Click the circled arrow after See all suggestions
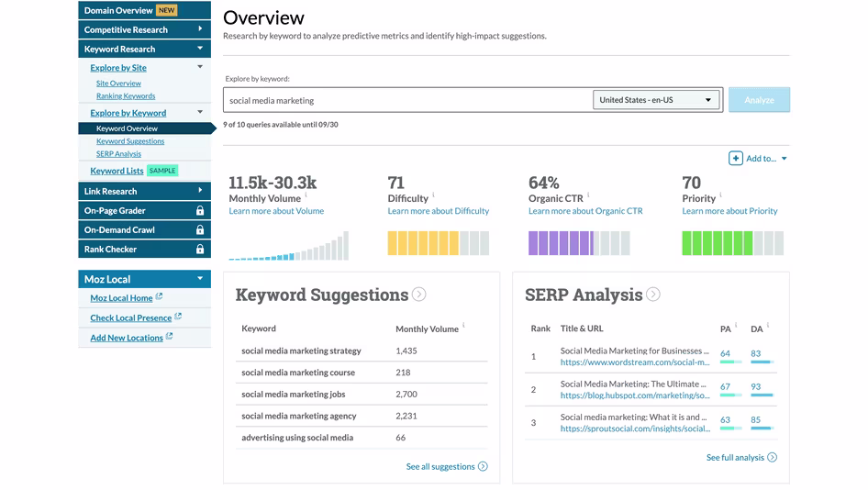The height and width of the screenshot is (490, 868). click(x=483, y=466)
